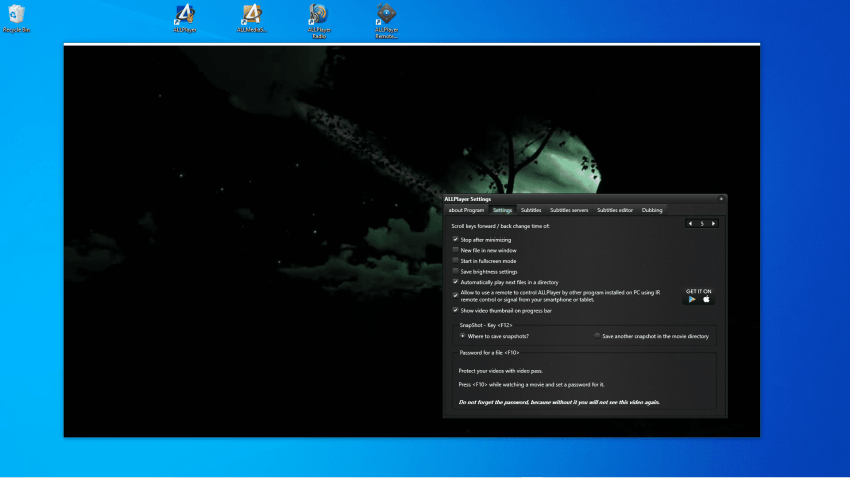Uncheck Automatically play next files in a directory
Viewport: 850px width, 478px height.
pyautogui.click(x=455, y=282)
